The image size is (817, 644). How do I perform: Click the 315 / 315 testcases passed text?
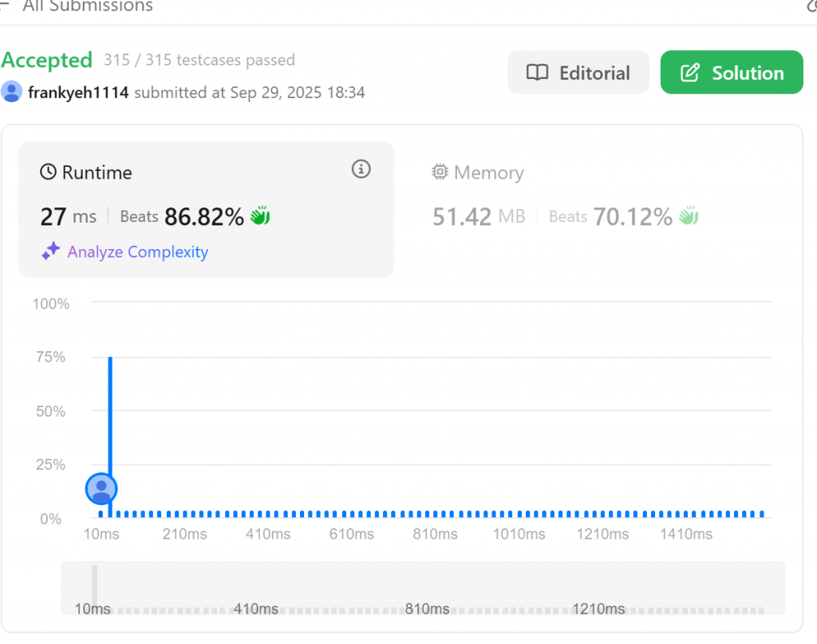click(199, 60)
